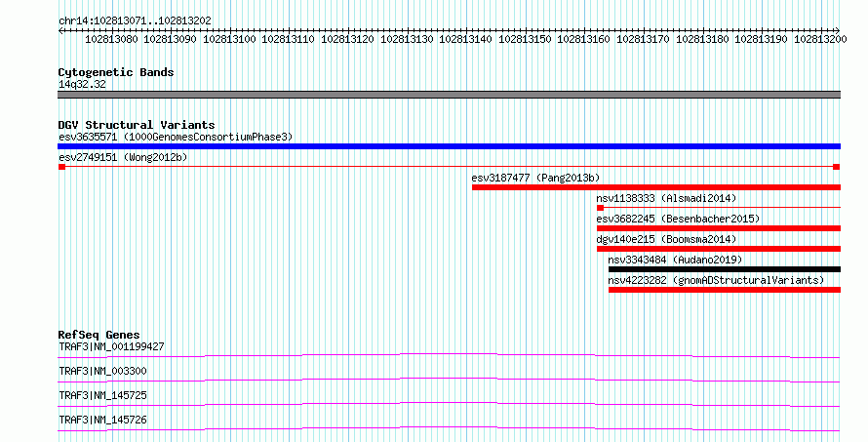Open transcript TRAF3|NM_145725 label
Screen dimensions: 868x442
pos(103,395)
